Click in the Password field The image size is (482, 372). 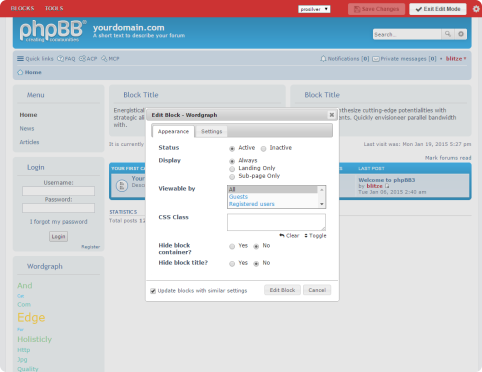(58, 208)
